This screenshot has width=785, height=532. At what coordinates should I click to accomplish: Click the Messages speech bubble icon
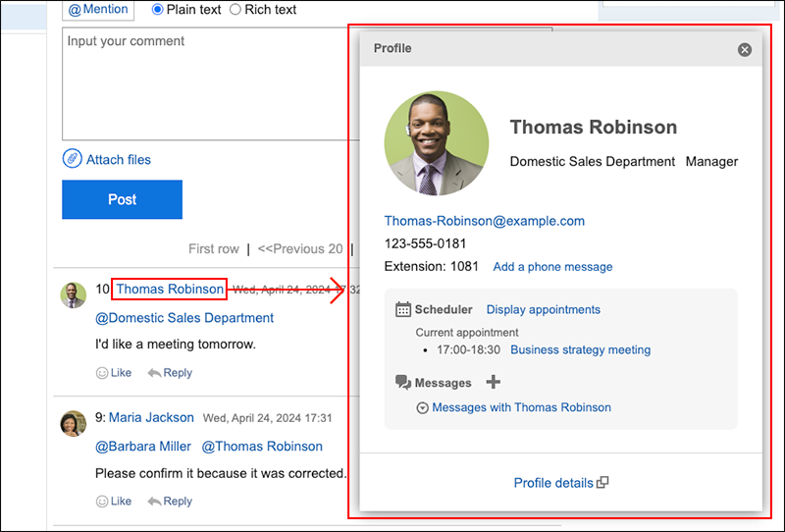coord(403,382)
